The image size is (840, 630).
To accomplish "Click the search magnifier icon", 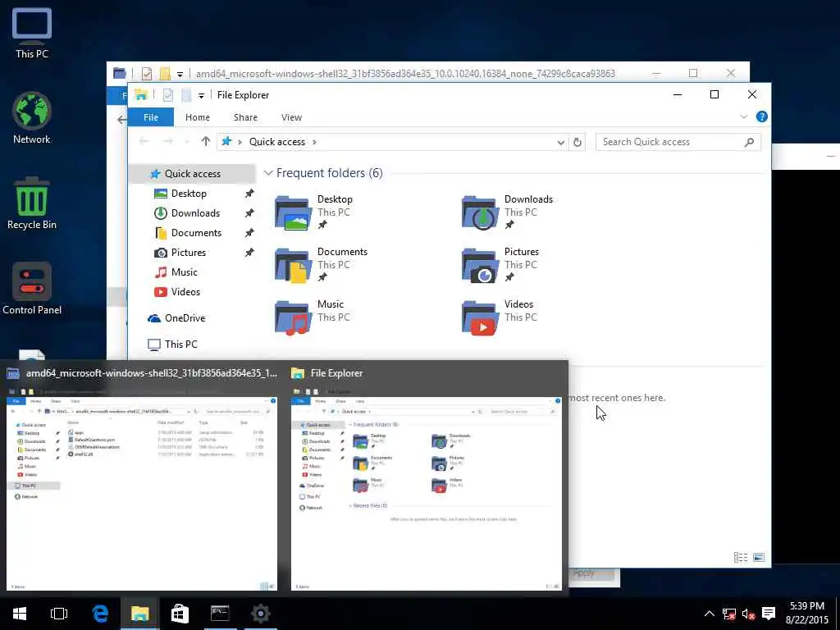I will pyautogui.click(x=750, y=142).
